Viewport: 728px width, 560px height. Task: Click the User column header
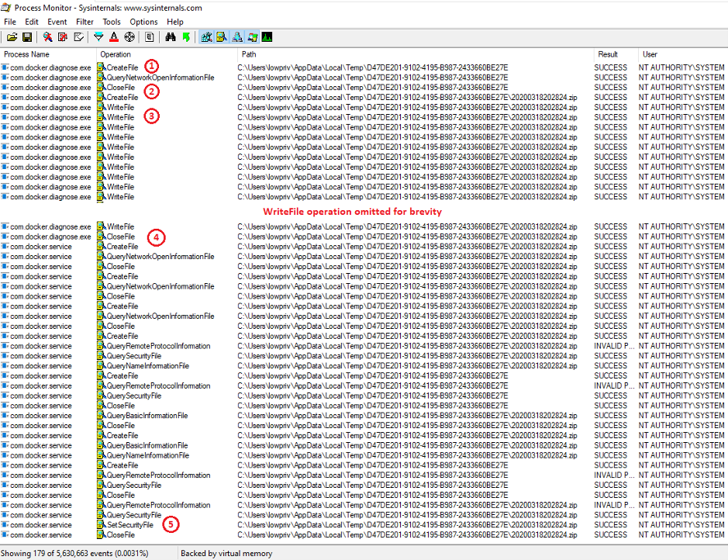point(682,54)
